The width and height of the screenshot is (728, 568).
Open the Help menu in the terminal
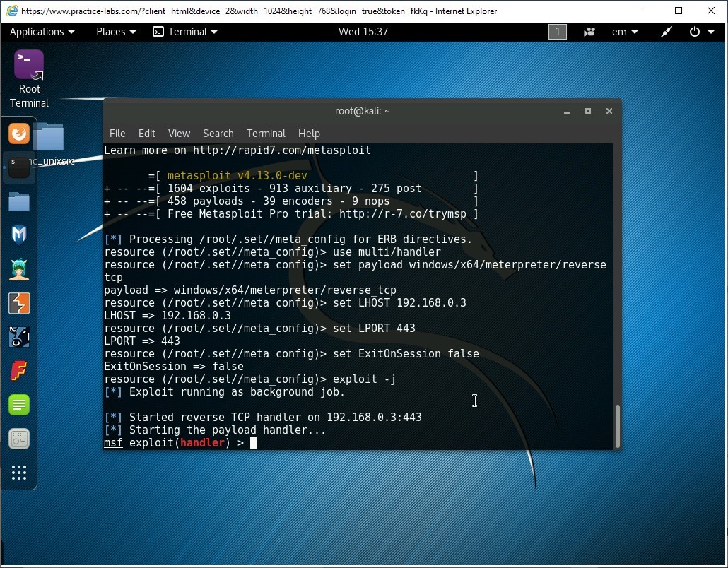pos(309,134)
